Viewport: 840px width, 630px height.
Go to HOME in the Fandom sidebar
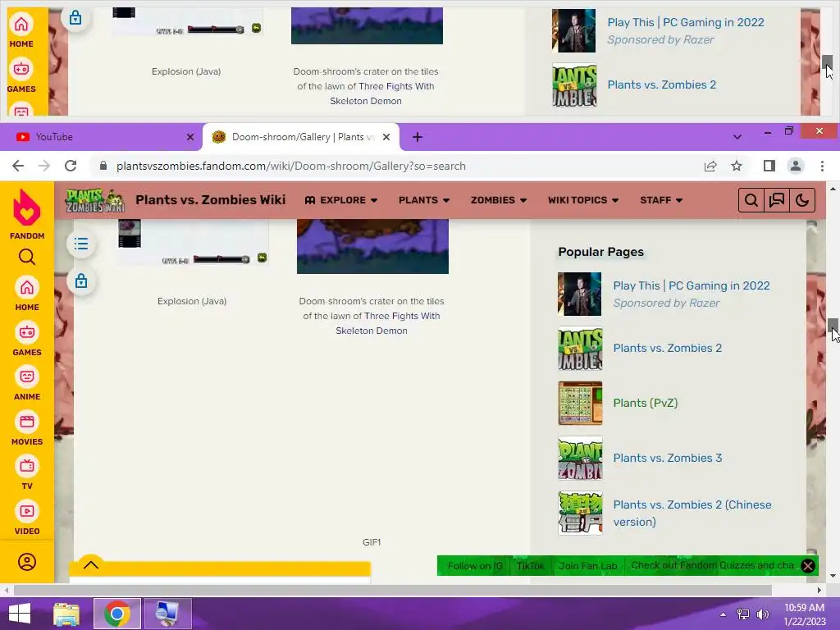click(x=27, y=294)
